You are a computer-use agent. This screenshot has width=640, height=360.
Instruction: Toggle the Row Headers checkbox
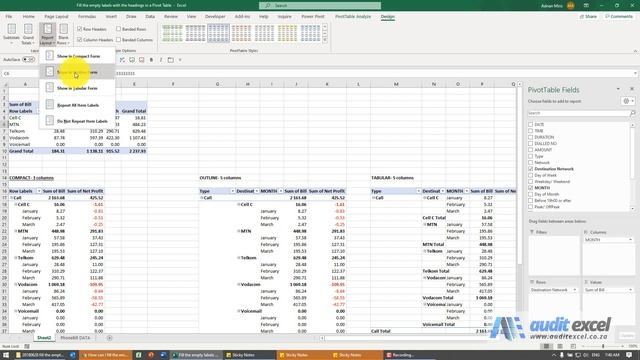click(x=80, y=29)
